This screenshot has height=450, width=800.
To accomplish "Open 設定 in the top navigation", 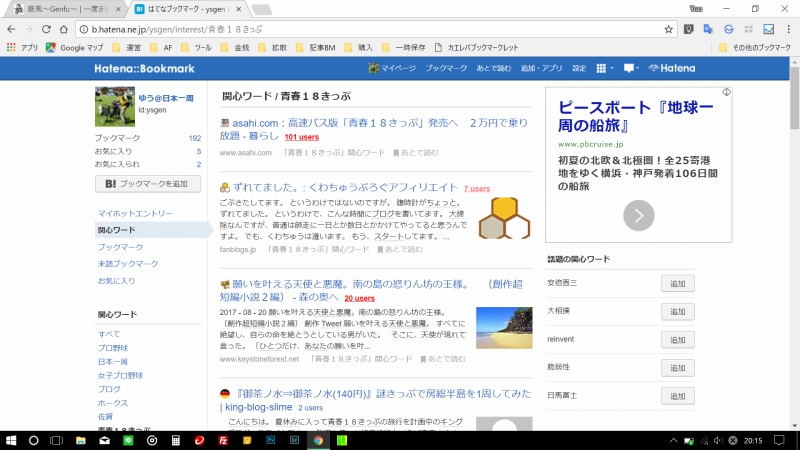I will [579, 68].
